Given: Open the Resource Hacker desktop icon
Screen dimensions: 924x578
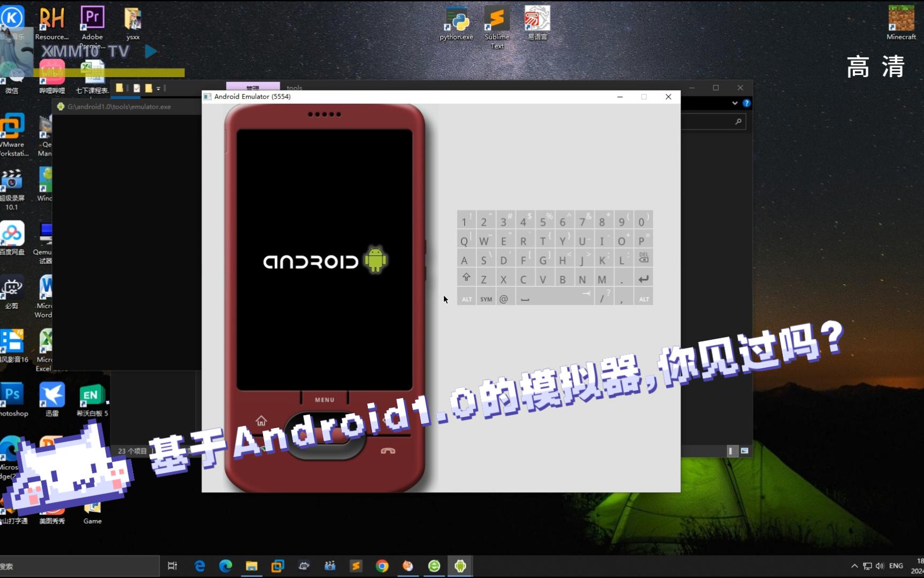Looking at the screenshot, I should (x=52, y=23).
